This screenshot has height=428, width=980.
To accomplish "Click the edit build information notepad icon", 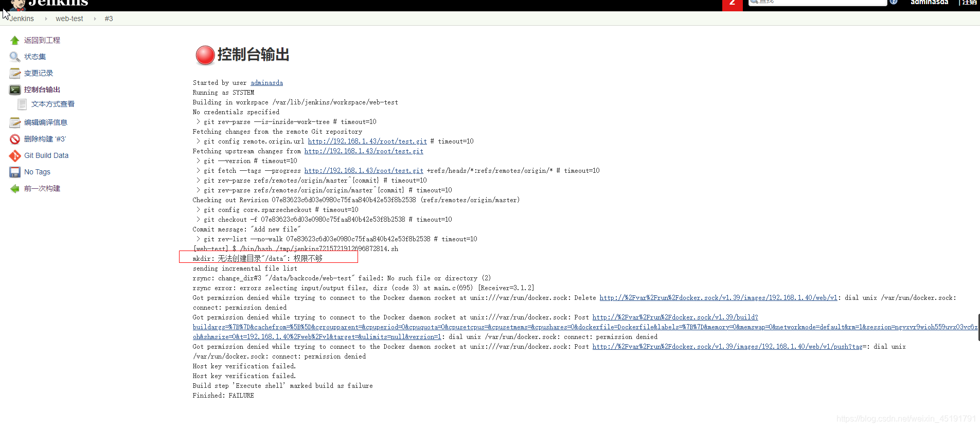I will [15, 122].
